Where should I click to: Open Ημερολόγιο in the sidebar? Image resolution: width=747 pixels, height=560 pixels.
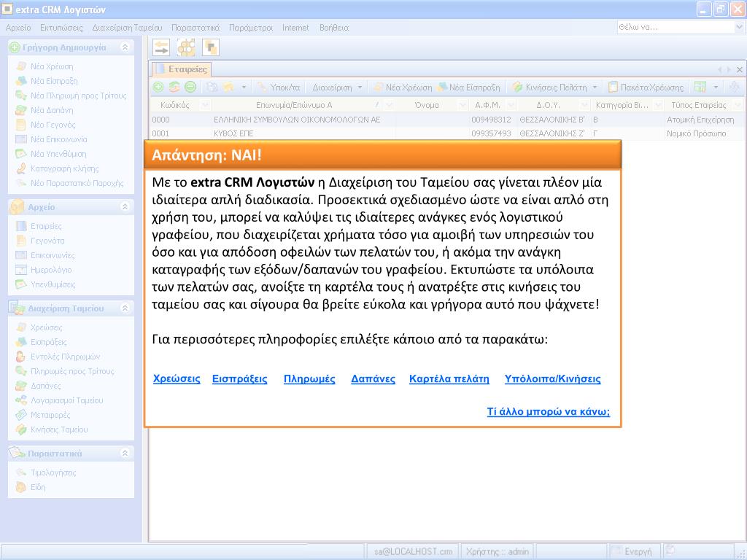point(51,270)
